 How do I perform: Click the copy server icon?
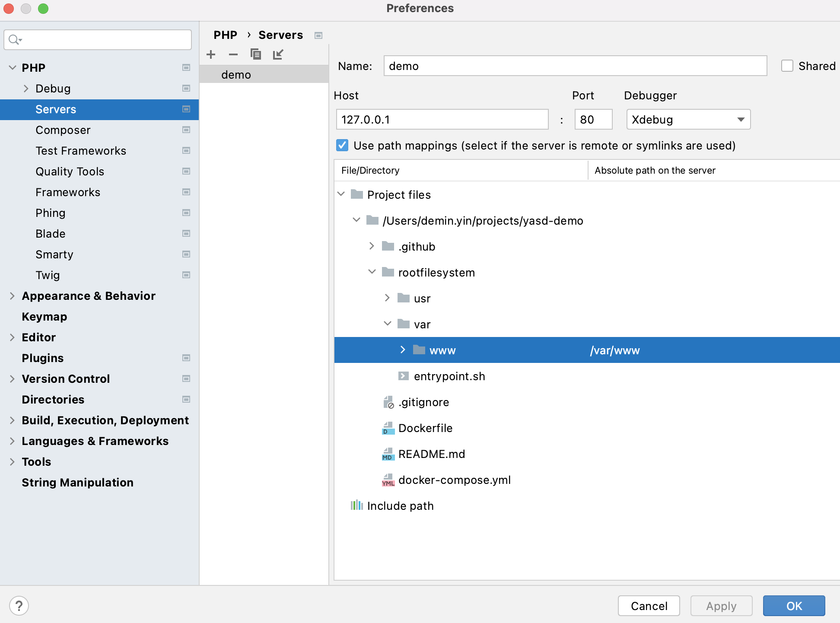[x=256, y=54]
